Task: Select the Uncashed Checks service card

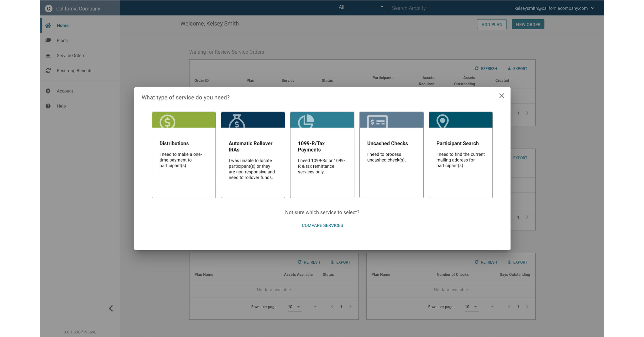Action: (x=391, y=155)
